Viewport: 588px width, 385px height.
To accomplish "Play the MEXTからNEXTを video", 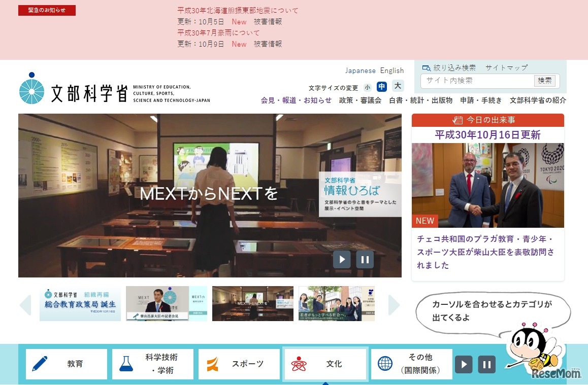I will (x=342, y=259).
